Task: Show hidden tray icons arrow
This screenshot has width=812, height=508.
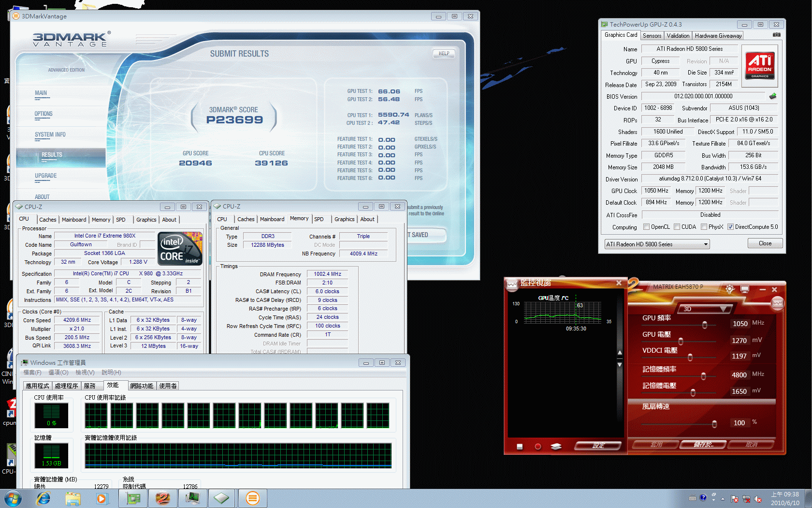Action: tap(723, 498)
